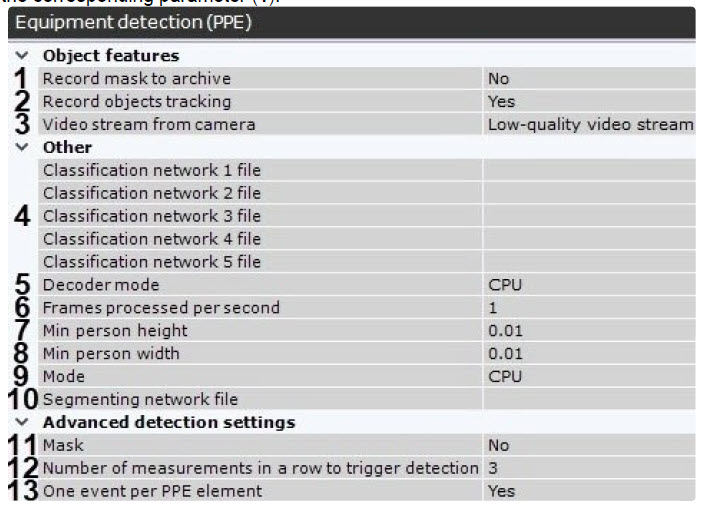Edit Min person height value
Screen dimensions: 705x506
(x=588, y=331)
